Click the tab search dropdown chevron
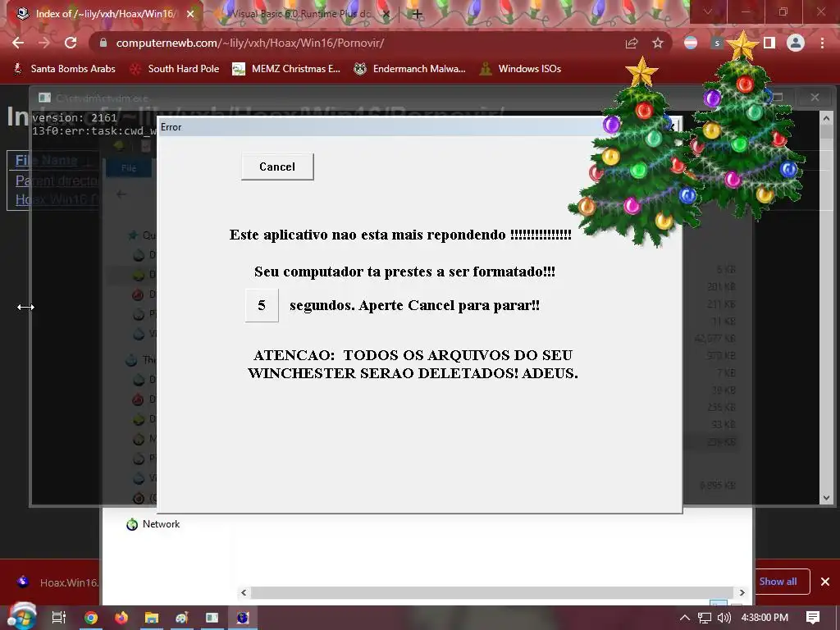The image size is (840, 630). click(708, 11)
